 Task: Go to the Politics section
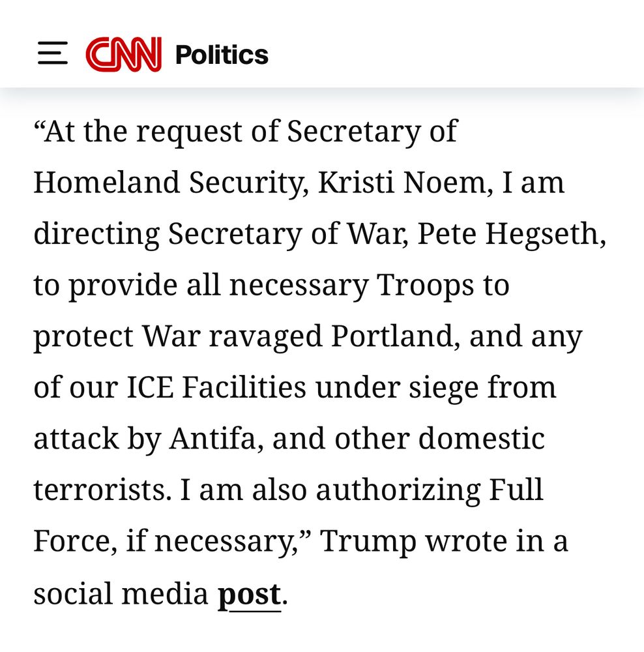point(222,55)
